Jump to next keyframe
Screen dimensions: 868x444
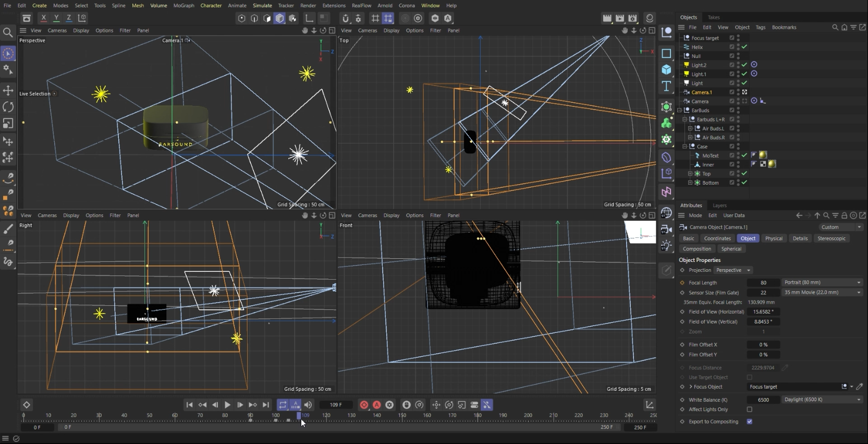click(x=253, y=405)
